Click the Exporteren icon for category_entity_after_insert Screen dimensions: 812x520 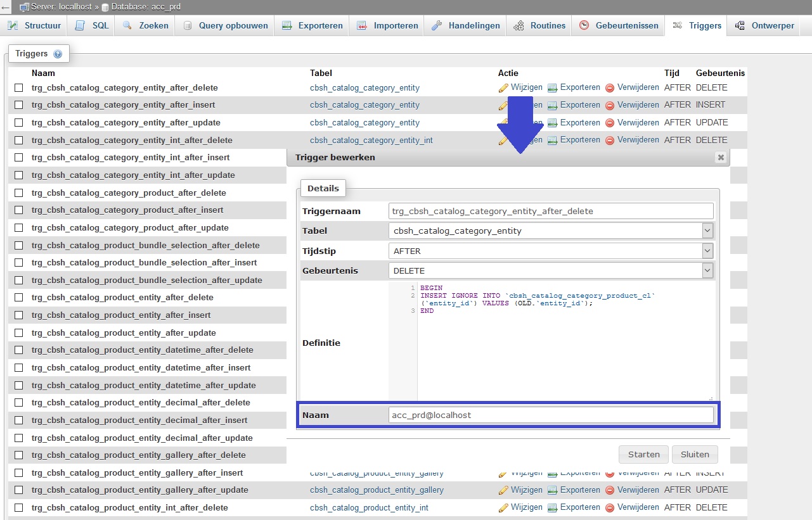tap(552, 105)
